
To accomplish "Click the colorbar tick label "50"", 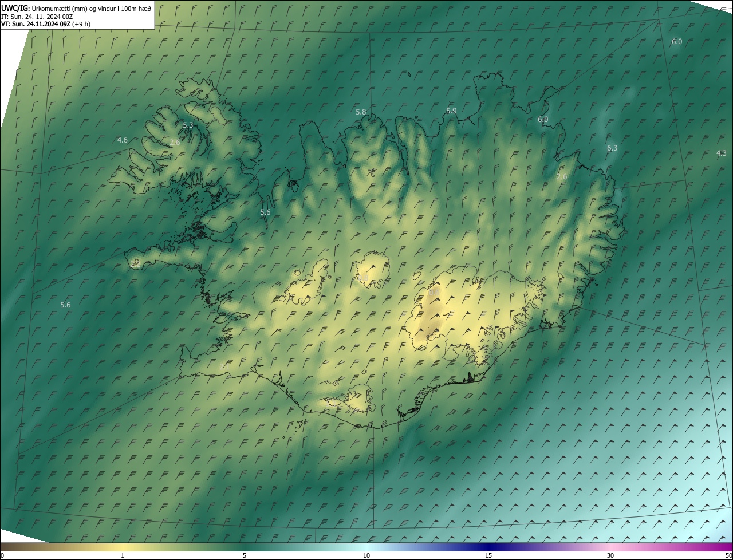I will 728,555.
